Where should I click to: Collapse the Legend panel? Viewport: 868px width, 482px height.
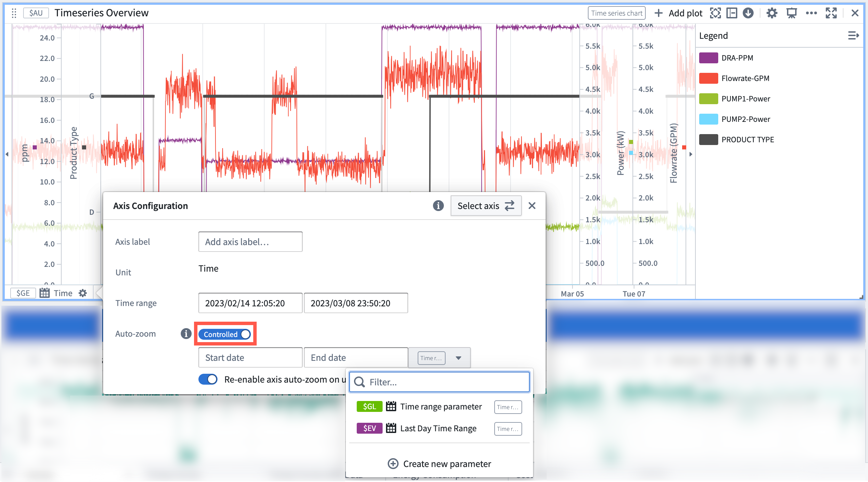click(x=853, y=35)
